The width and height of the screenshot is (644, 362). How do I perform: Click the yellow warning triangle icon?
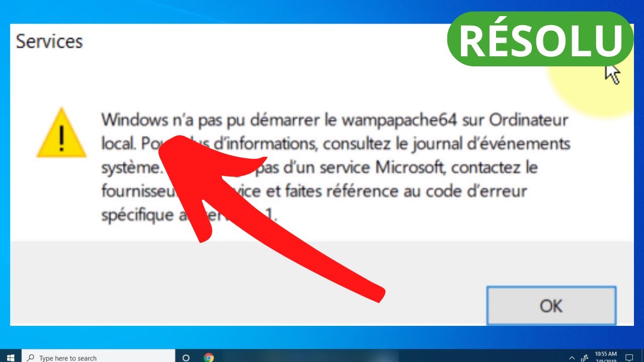(61, 133)
